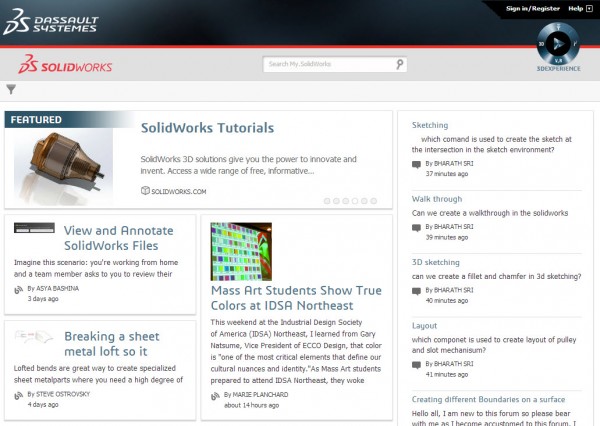Click the 'about 14 hours ago' timestamp
The height and width of the screenshot is (426, 600).
click(x=251, y=405)
